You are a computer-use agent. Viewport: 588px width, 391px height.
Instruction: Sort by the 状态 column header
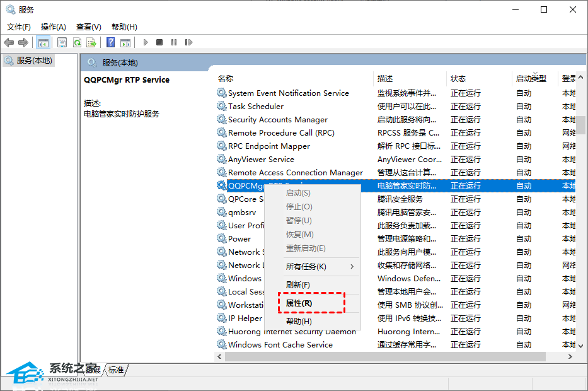pos(479,78)
